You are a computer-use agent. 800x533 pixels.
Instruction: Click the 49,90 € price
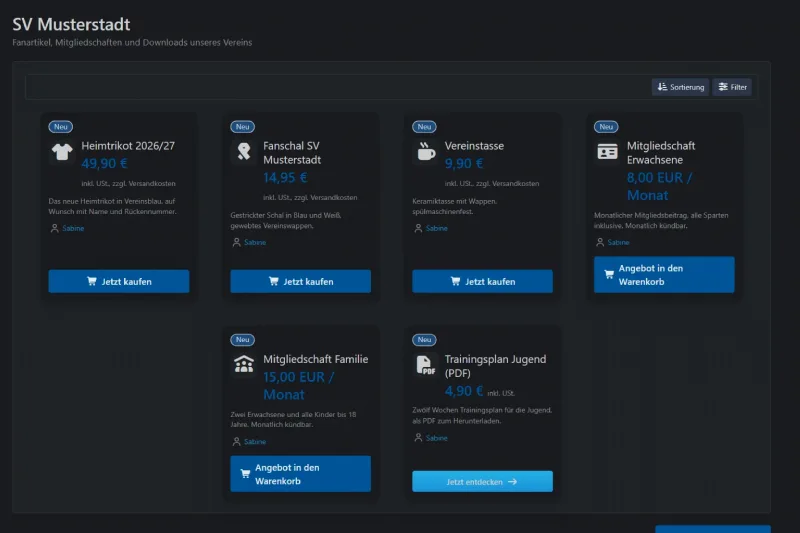(104, 164)
